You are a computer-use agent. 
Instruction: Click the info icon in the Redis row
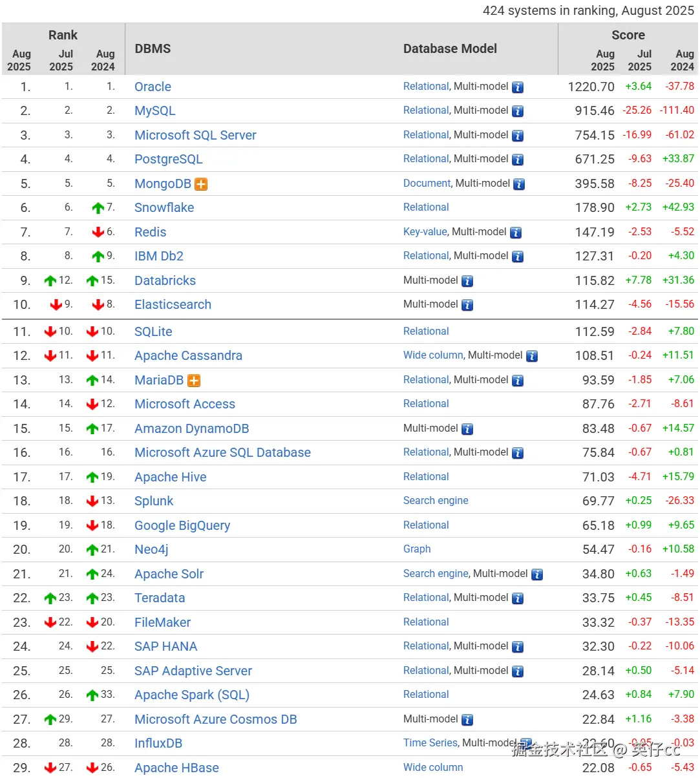[x=516, y=233]
